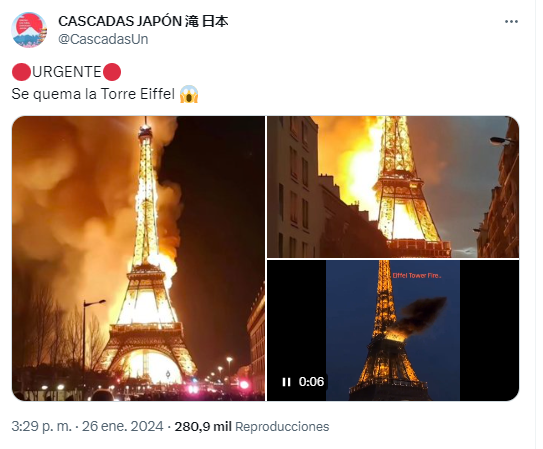Image resolution: width=543 pixels, height=449 pixels.
Task: Click the red circle before URGENTE
Action: (x=21, y=72)
